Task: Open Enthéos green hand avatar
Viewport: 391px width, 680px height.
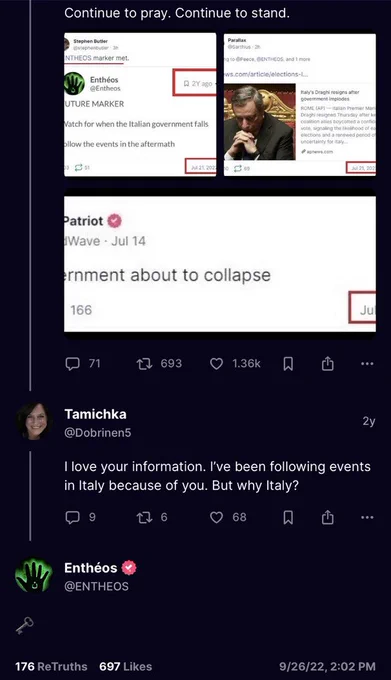Action: coord(34,575)
